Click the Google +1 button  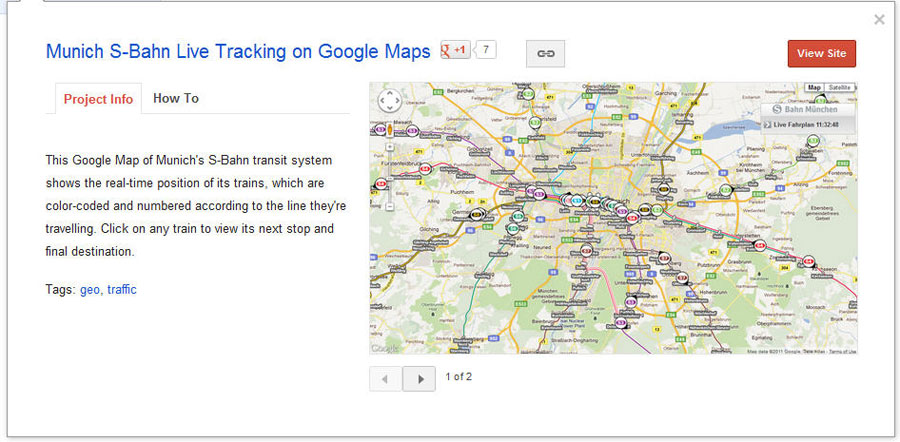point(455,50)
